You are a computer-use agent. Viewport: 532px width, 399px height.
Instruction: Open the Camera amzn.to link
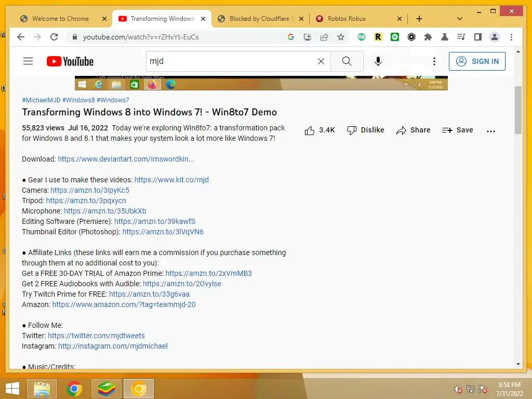90,190
